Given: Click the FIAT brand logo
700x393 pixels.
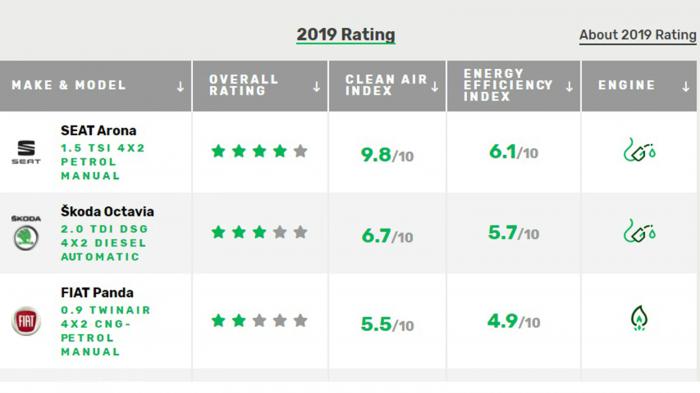Looking at the screenshot, I should (26, 321).
